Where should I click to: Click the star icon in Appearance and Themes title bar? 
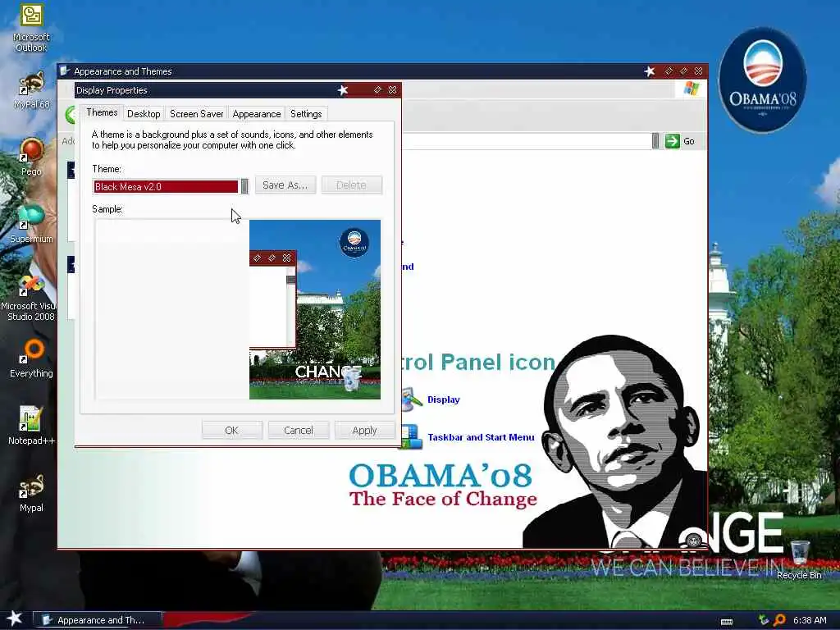[650, 71]
